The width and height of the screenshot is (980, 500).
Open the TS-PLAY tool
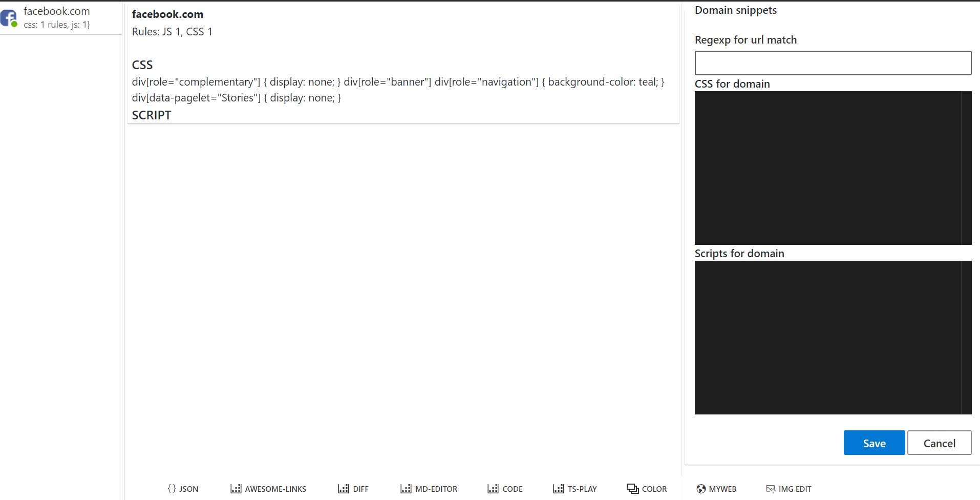coord(575,489)
